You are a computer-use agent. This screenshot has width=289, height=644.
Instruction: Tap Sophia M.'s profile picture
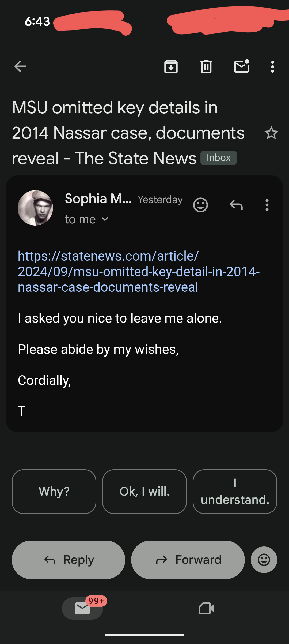[x=35, y=208]
